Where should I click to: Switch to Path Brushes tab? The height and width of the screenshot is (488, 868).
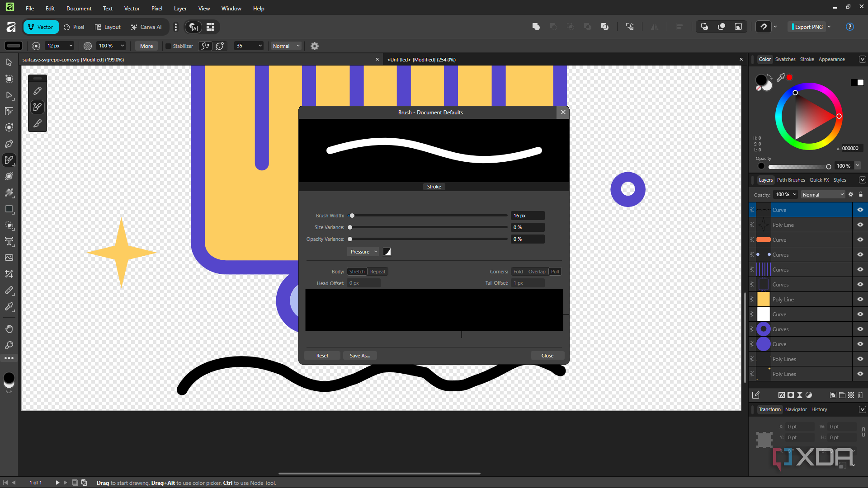pos(791,180)
